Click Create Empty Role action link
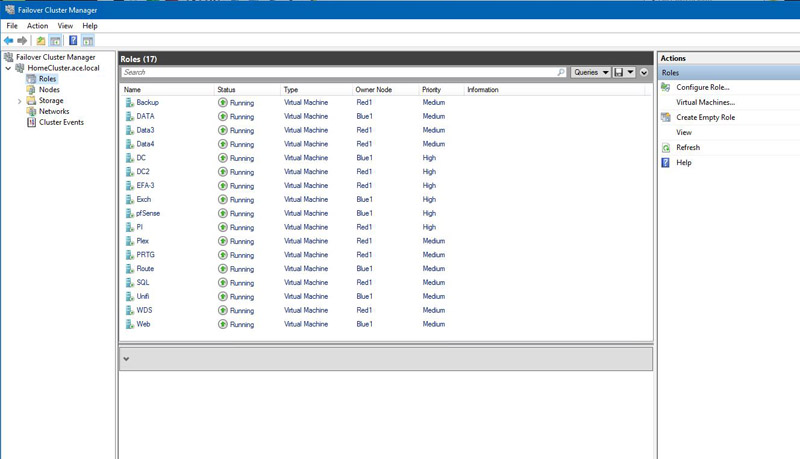The width and height of the screenshot is (800, 459). pos(706,117)
